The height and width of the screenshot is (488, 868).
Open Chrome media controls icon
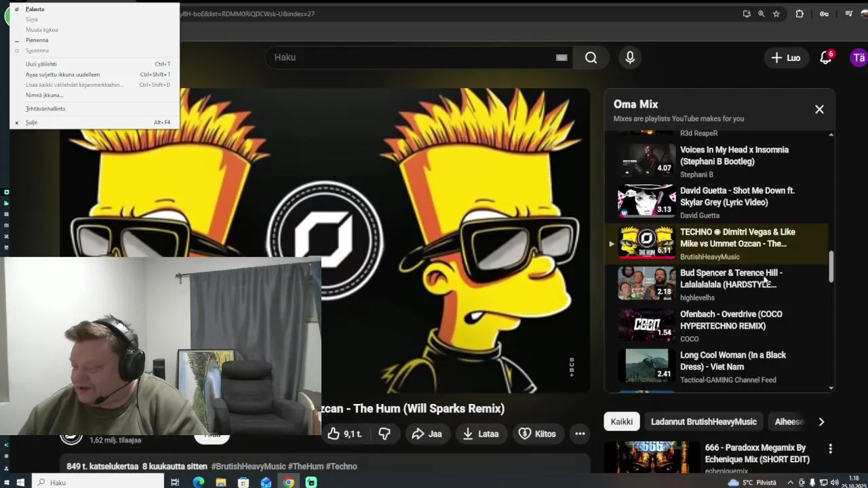point(848,14)
